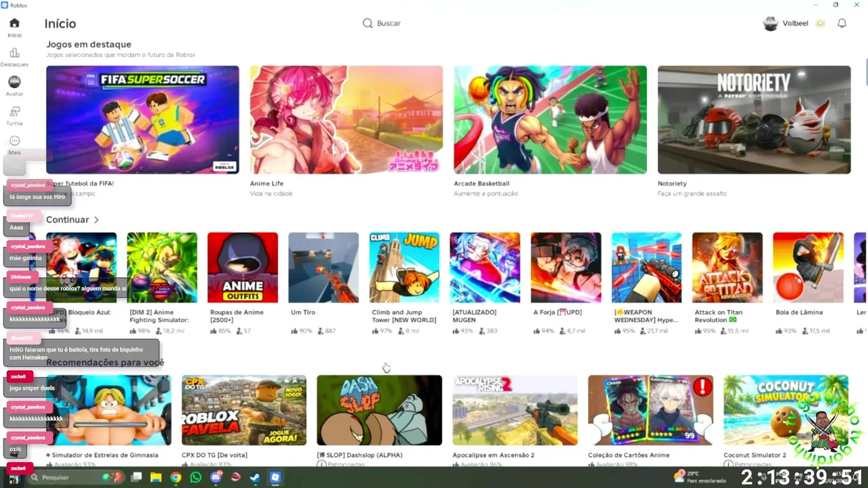Open Roupas de Anime outfits game thumbnail
The width and height of the screenshot is (868, 488).
click(243, 268)
